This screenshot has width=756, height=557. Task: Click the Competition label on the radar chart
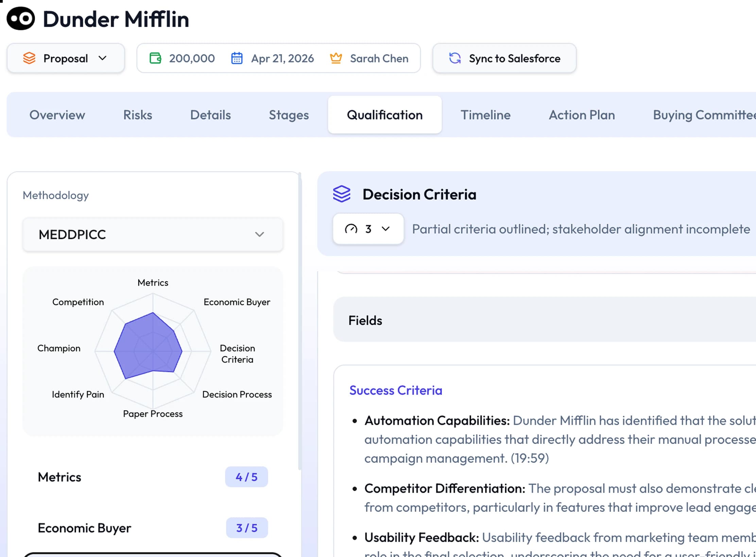pyautogui.click(x=78, y=302)
